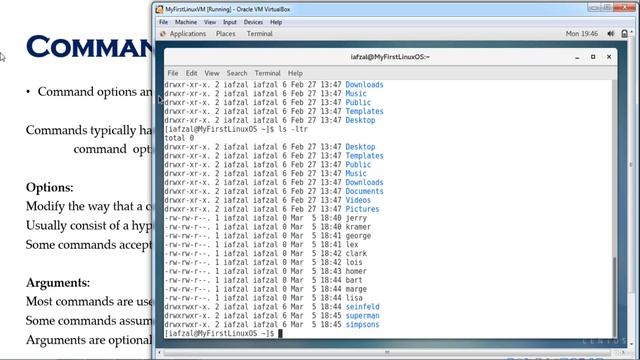The height and width of the screenshot is (360, 640).
Task: Open terminal window Search menu
Action: point(237,73)
